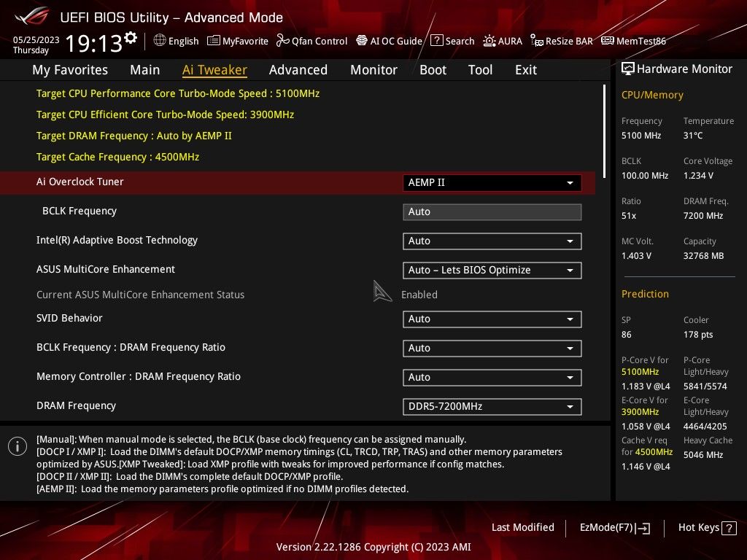Screen dimensions: 747x560
Task: Click Core Voltage value 1.234 V
Action: click(698, 176)
